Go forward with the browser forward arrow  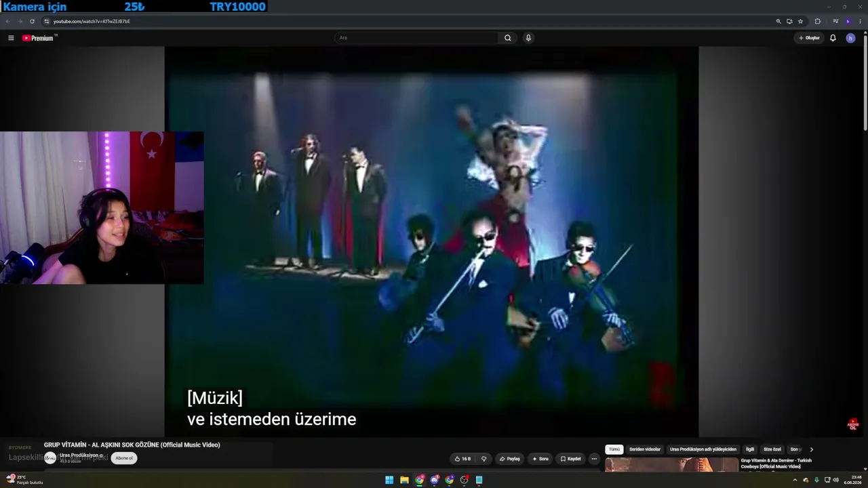20,21
